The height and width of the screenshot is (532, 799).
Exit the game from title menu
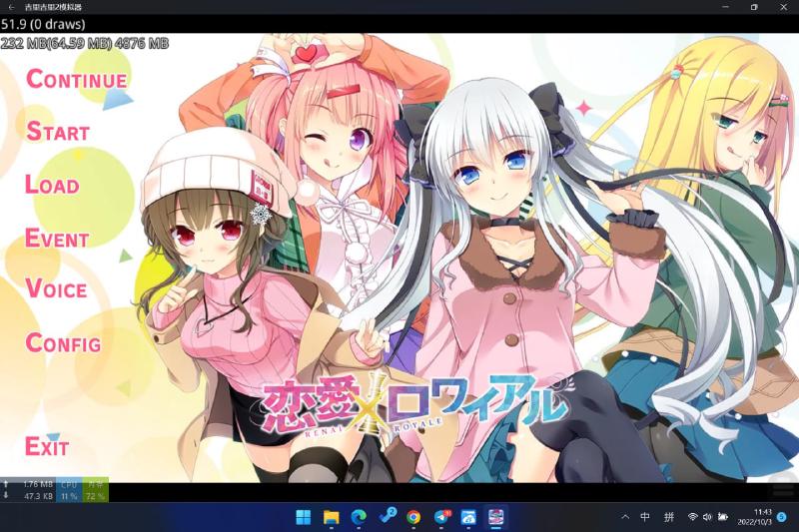(x=47, y=446)
